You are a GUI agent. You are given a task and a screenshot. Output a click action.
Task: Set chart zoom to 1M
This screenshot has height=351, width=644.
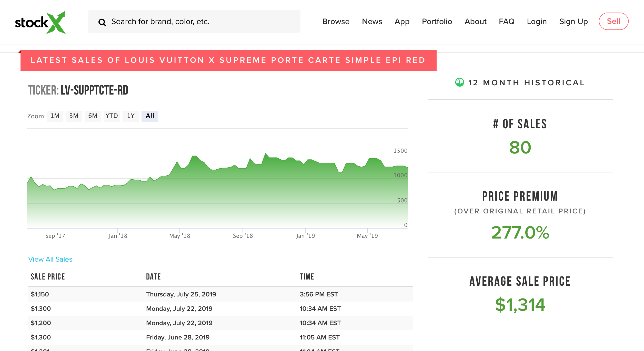pos(55,116)
